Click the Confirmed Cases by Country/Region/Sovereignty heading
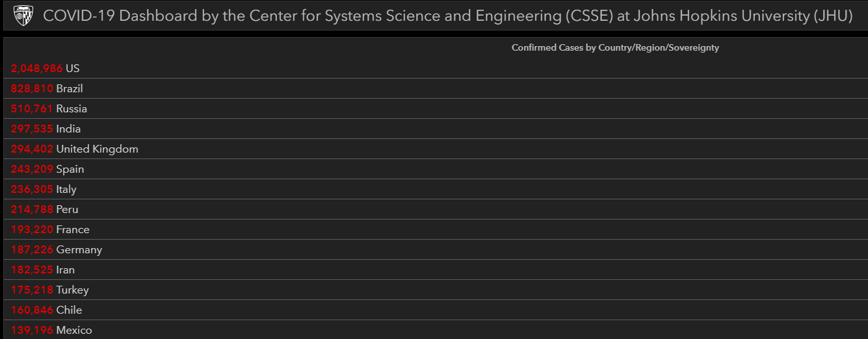Screen dimensions: 868x339 point(615,47)
